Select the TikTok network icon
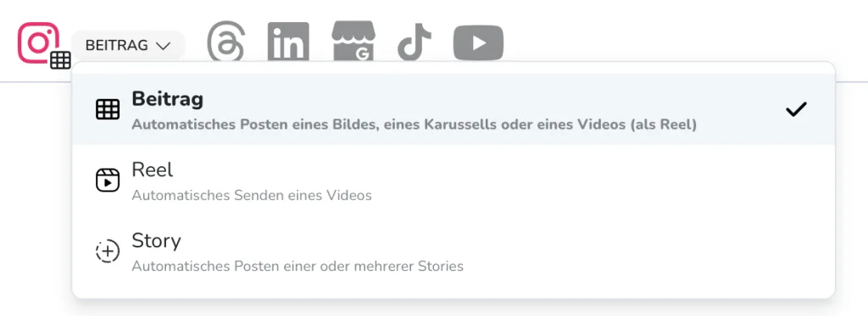The image size is (868, 316). pos(415,41)
